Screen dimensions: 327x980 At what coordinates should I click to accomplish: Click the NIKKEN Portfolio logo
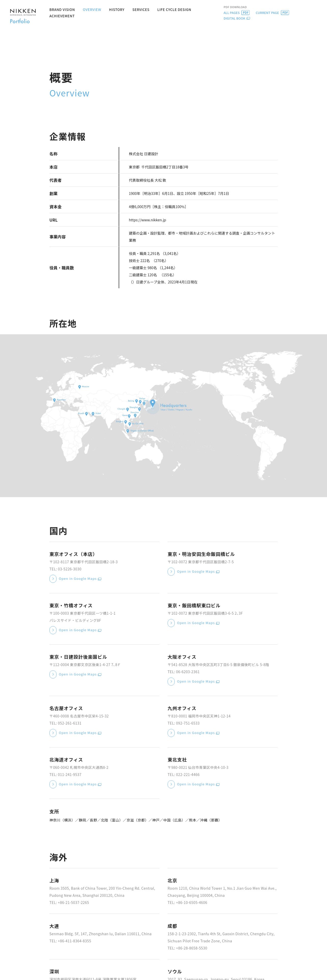tap(23, 16)
